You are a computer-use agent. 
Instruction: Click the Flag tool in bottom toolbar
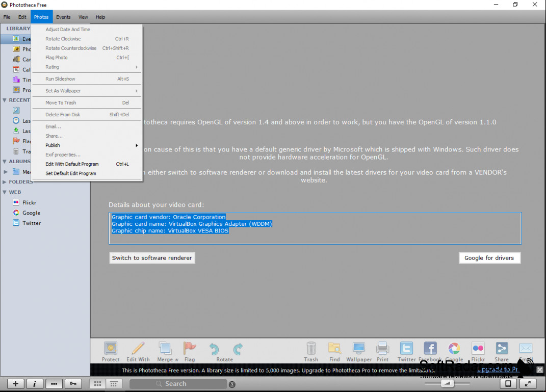click(190, 352)
